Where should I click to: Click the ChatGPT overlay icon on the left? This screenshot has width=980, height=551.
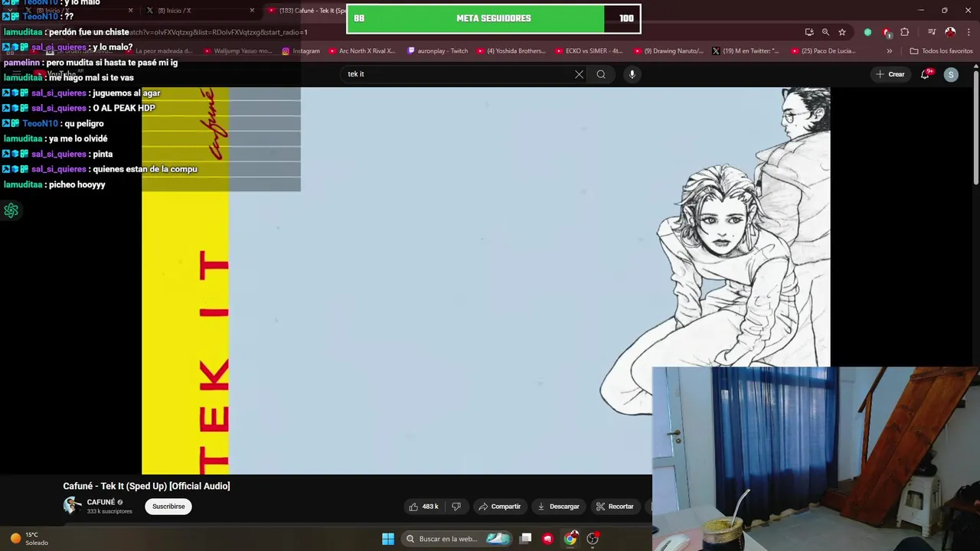[x=11, y=210]
